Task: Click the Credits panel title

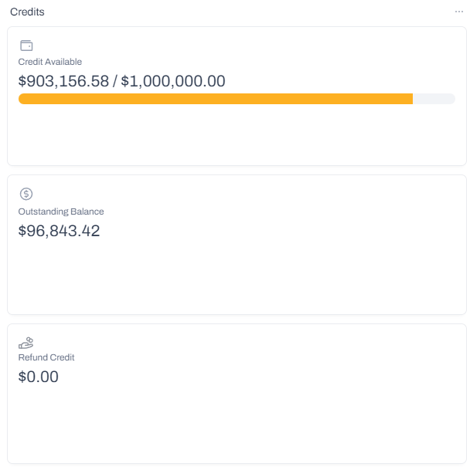Action: click(27, 12)
